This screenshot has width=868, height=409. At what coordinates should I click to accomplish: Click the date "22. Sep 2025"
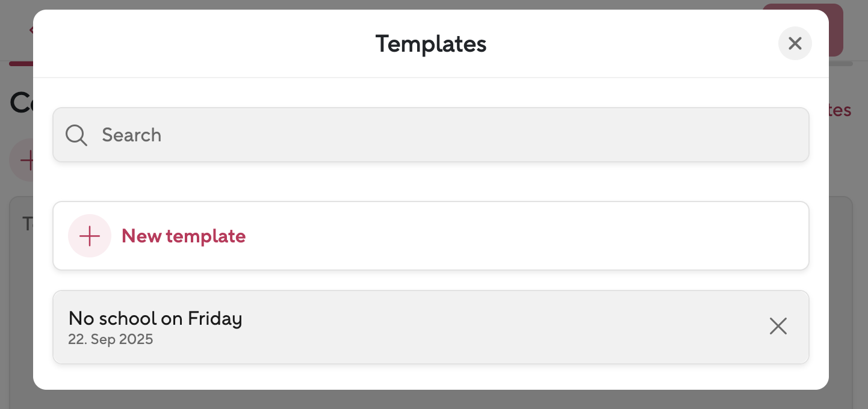(111, 339)
